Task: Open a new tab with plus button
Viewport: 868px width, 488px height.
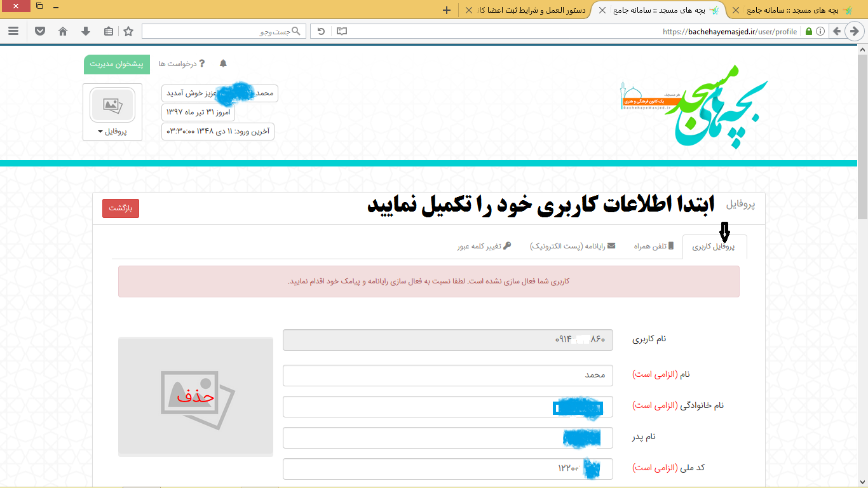Action: (447, 10)
